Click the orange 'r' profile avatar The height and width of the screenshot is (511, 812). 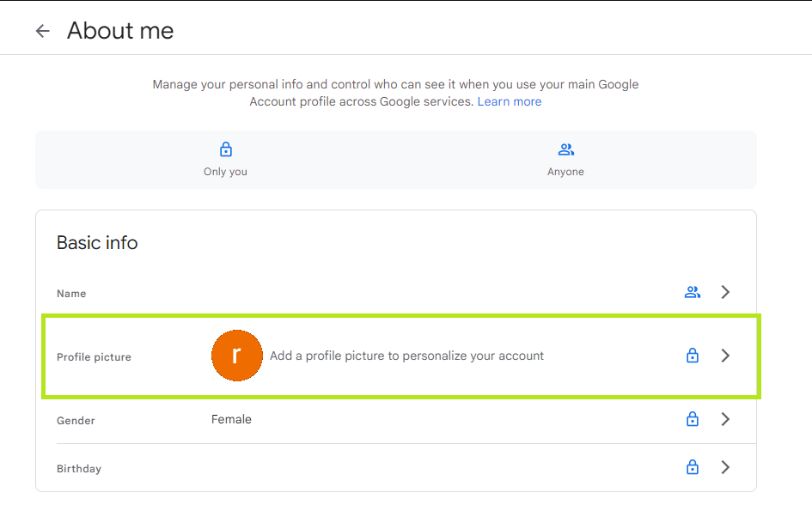click(x=236, y=356)
